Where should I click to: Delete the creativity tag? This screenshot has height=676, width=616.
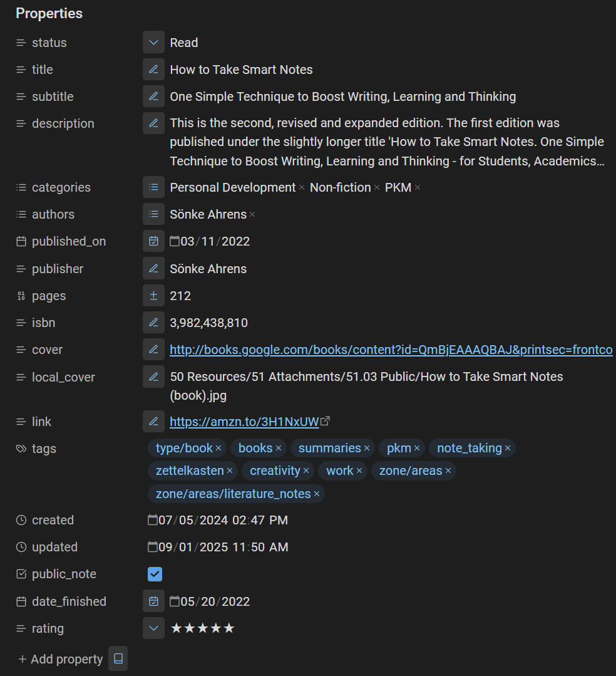pos(306,471)
